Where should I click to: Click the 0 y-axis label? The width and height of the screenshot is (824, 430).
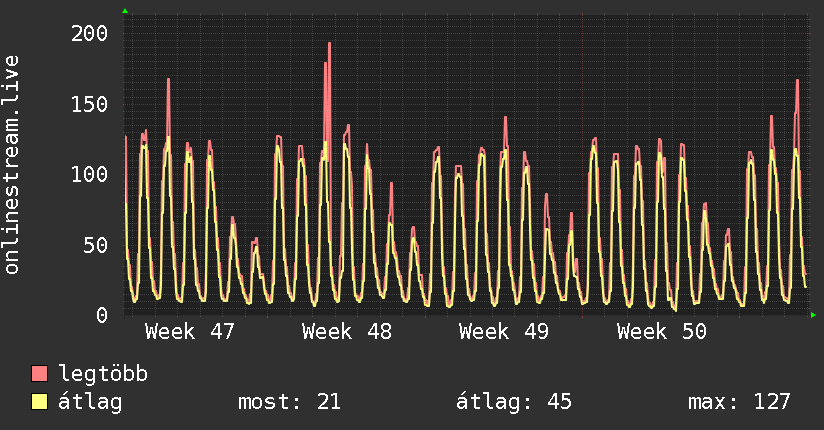click(102, 315)
